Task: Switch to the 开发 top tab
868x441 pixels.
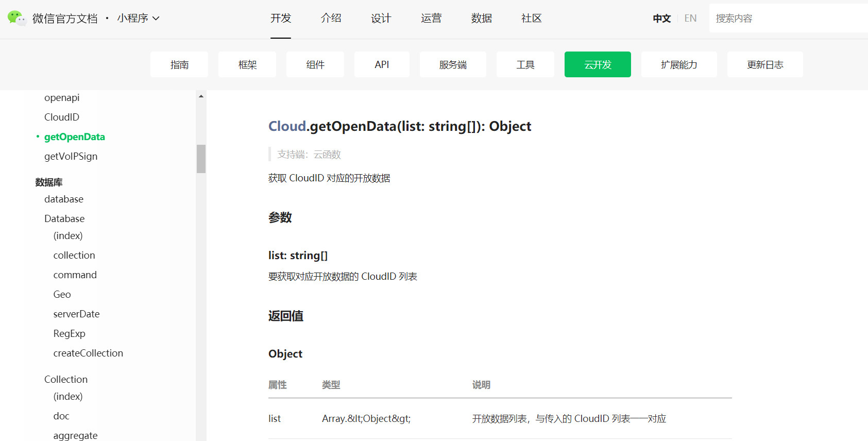Action: (x=281, y=19)
